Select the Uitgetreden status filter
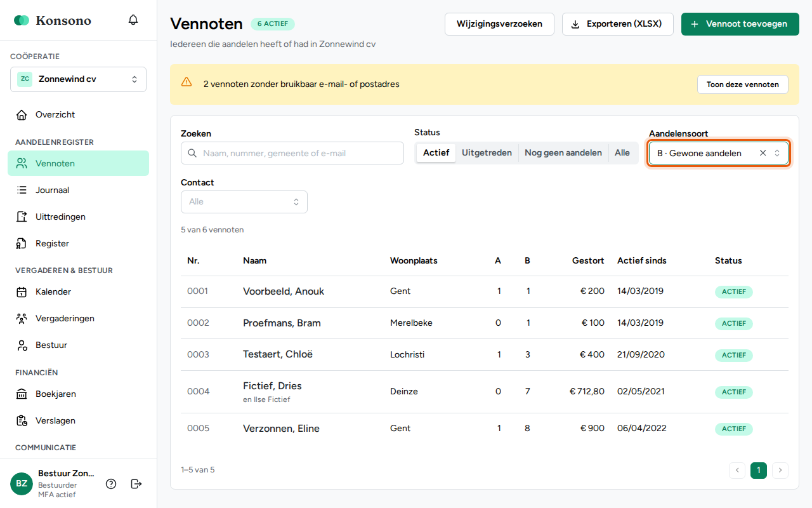This screenshot has width=812, height=508. tap(487, 153)
